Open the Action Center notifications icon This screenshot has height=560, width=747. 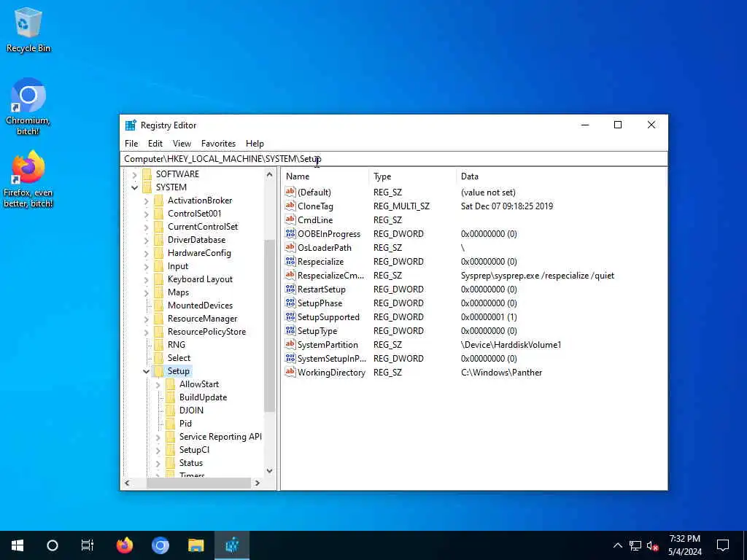pyautogui.click(x=723, y=545)
